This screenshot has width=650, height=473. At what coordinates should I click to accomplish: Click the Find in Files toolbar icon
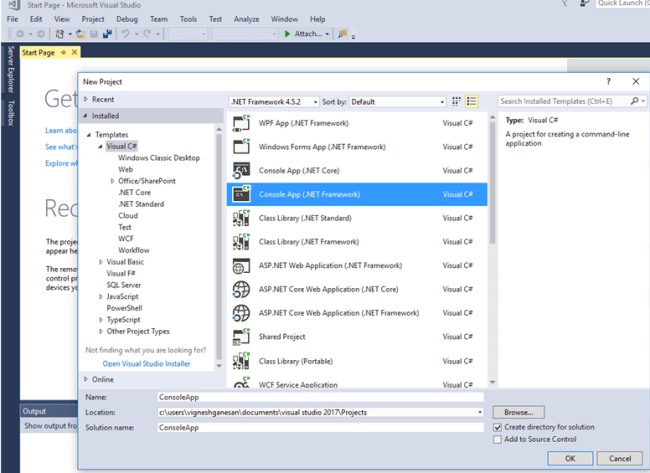coord(342,34)
